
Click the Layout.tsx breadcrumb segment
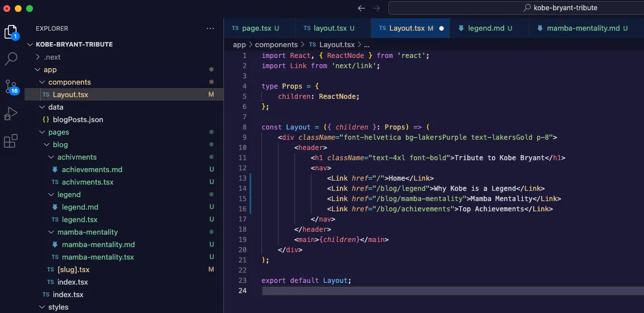pos(332,45)
